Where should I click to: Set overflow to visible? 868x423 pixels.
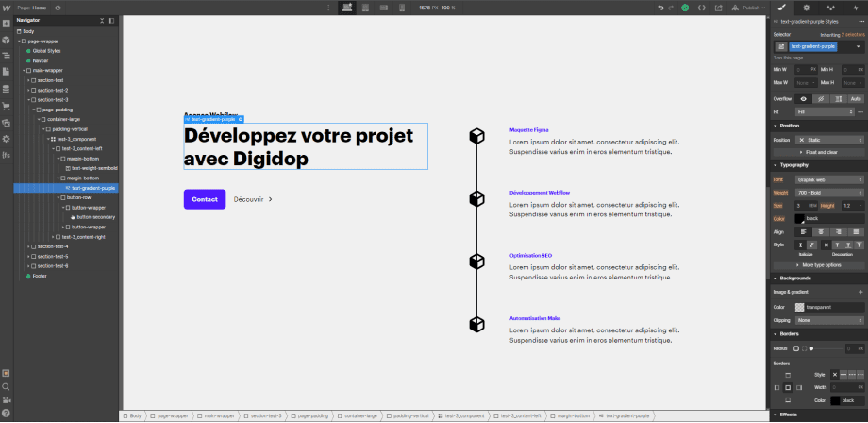(804, 98)
